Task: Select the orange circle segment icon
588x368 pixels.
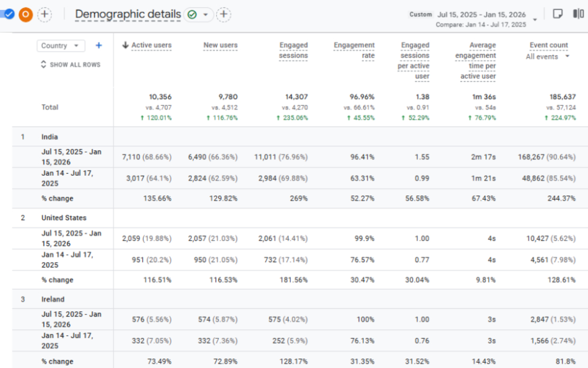Action: tap(26, 15)
